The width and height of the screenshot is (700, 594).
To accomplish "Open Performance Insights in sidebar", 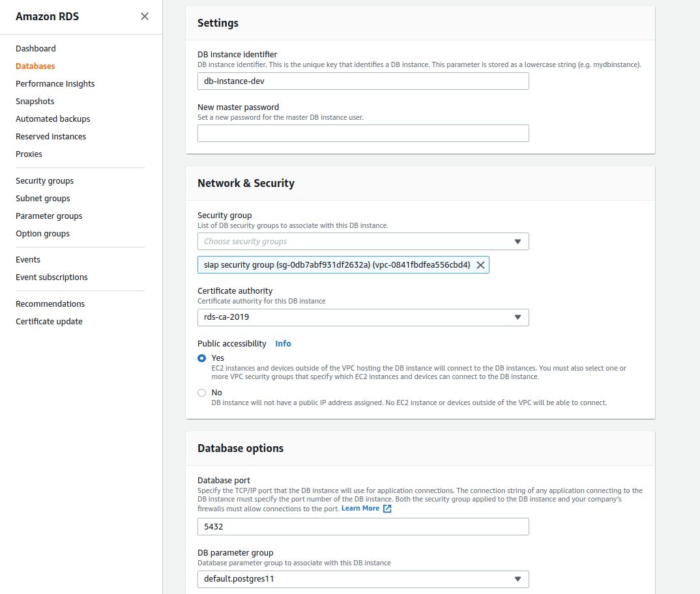I will pyautogui.click(x=55, y=84).
